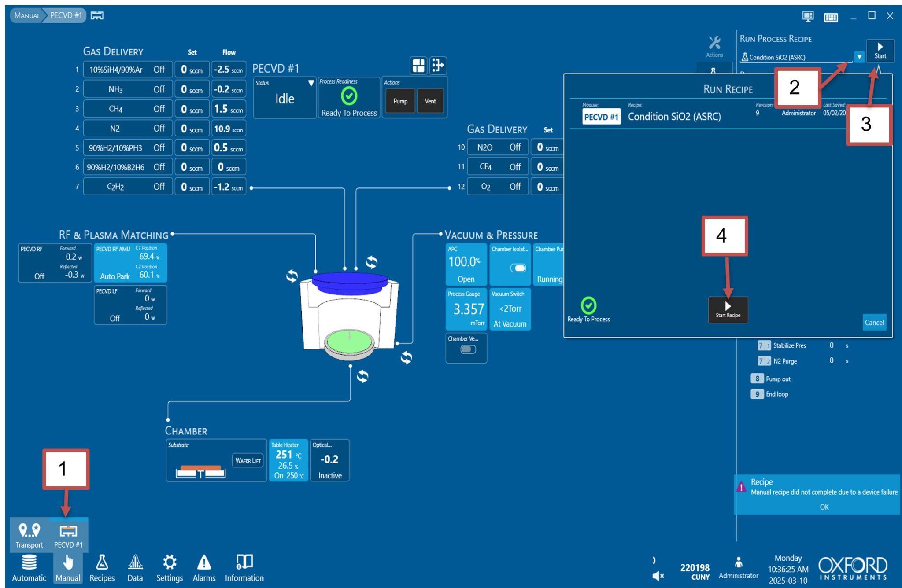This screenshot has height=588, width=902.
Task: Click the rotate icon right of the chamber base
Action: (406, 358)
